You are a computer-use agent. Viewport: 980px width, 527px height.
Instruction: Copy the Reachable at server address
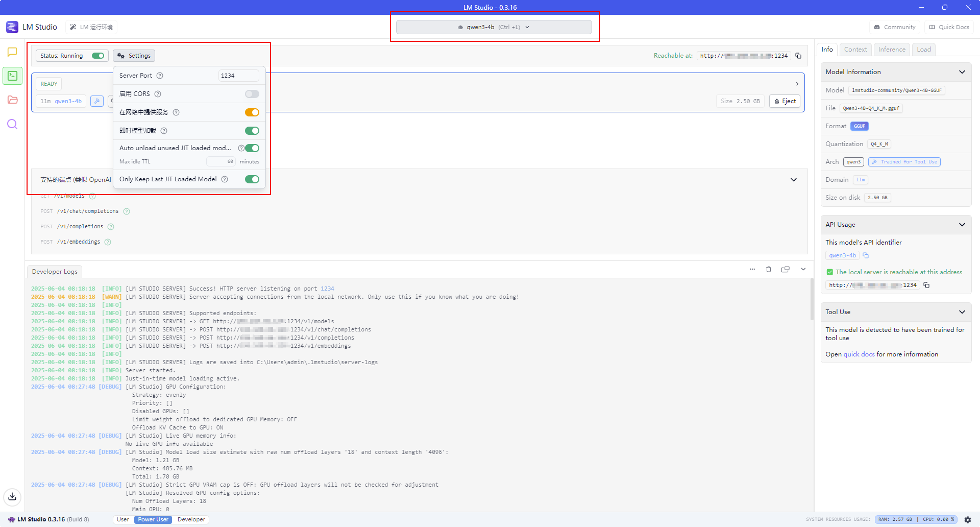point(798,56)
